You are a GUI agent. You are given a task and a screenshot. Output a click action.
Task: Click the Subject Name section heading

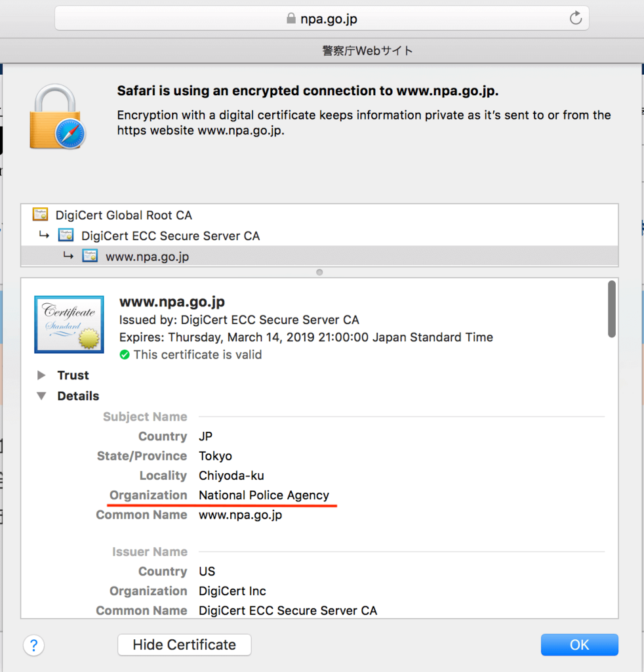coord(145,417)
